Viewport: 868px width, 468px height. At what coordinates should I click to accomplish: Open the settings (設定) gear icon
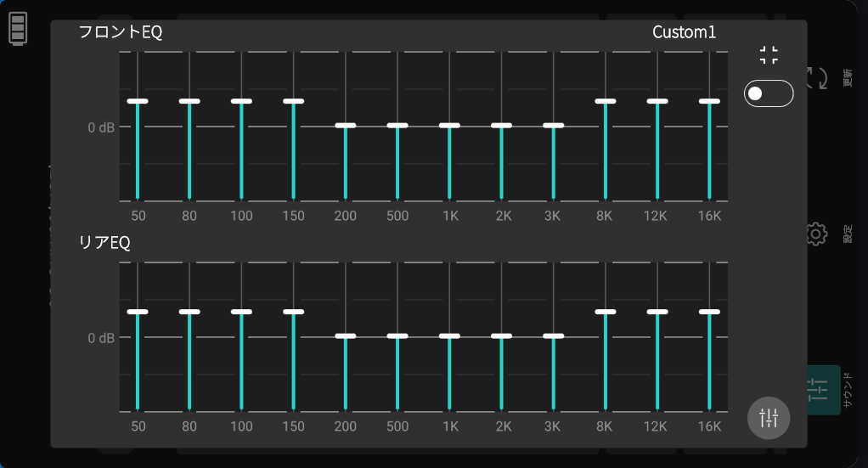(816, 234)
